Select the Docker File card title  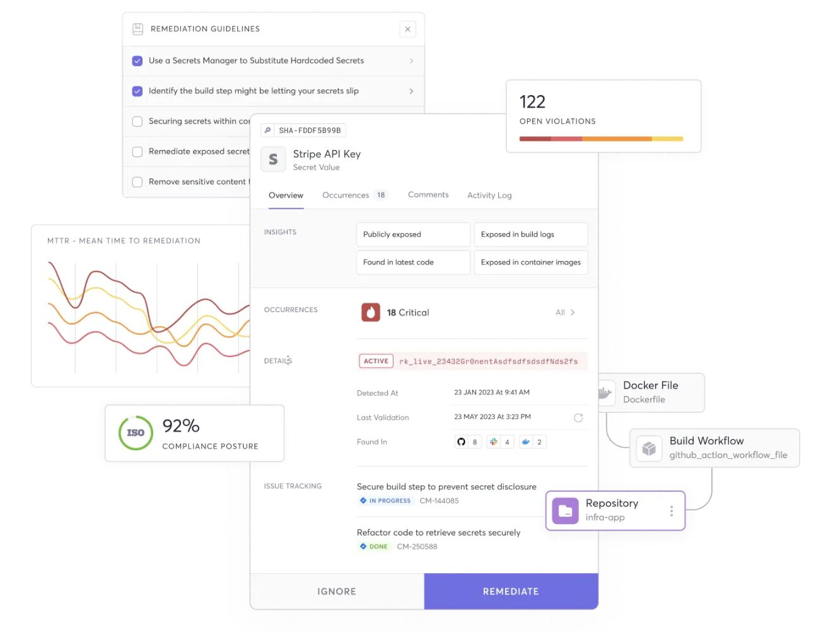tap(650, 385)
